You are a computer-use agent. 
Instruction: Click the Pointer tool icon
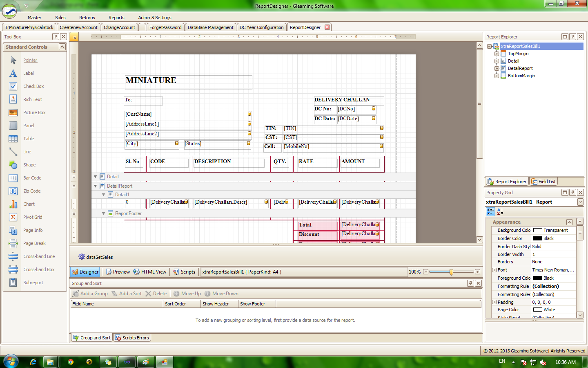click(13, 60)
